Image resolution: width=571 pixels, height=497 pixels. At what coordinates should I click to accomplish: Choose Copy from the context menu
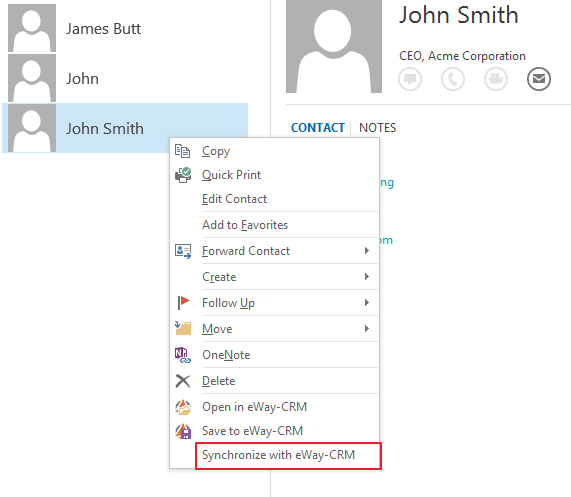(x=274, y=151)
